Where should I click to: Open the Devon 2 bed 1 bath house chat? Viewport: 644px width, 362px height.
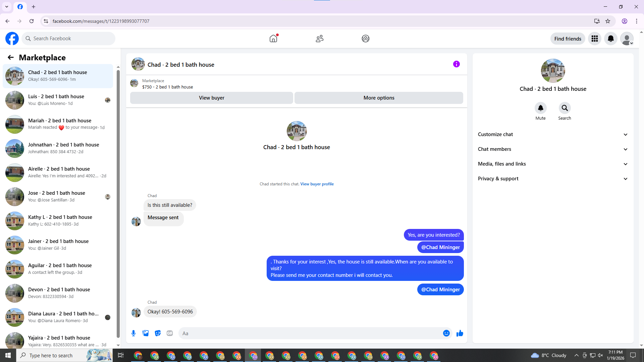coord(58,293)
